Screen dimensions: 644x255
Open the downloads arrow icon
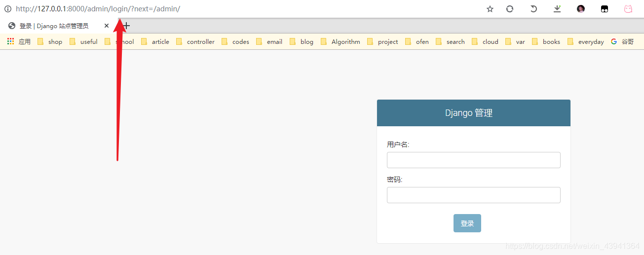[557, 9]
